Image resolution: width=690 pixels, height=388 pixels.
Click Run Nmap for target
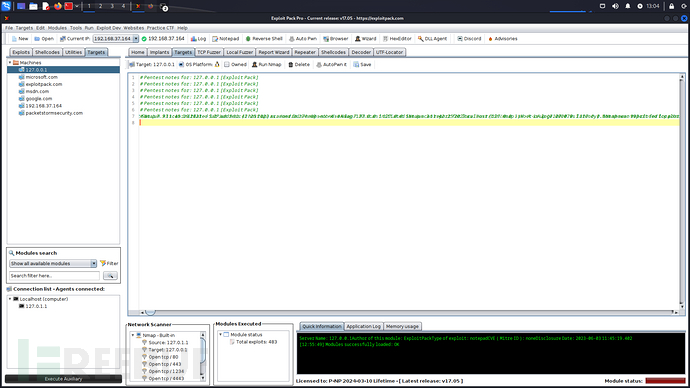pos(266,64)
